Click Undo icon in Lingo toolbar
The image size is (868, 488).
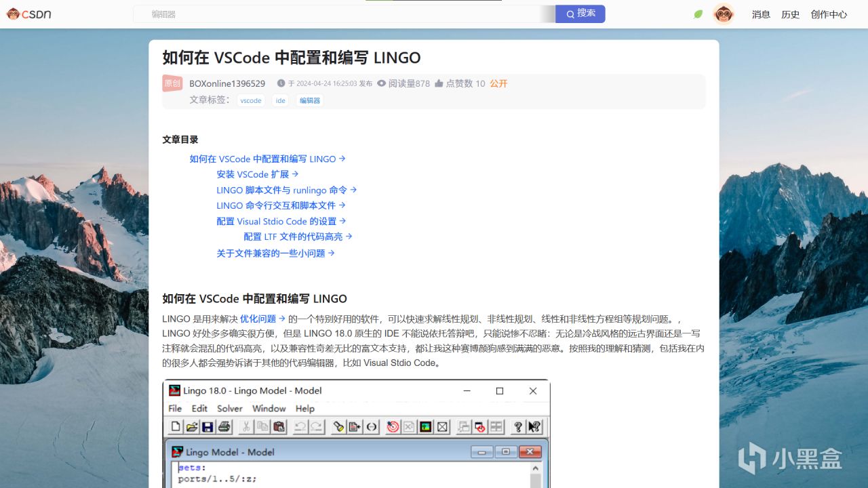click(x=300, y=426)
